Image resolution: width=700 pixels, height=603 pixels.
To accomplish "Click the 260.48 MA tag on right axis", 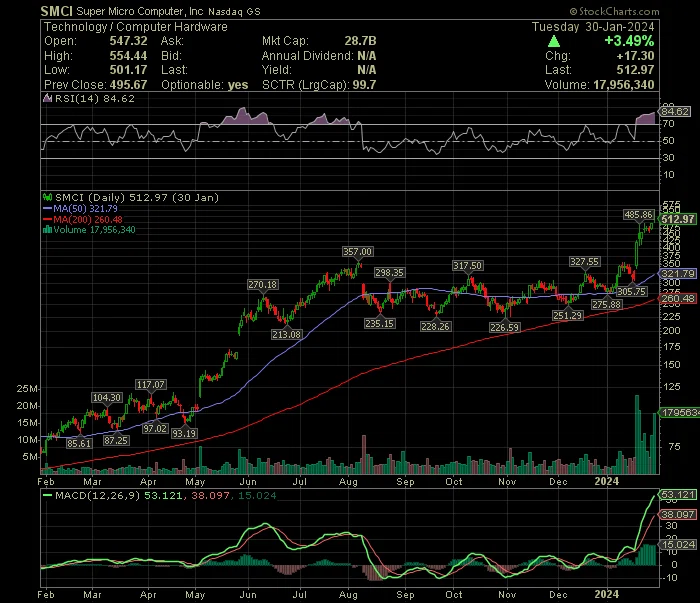I will (677, 299).
